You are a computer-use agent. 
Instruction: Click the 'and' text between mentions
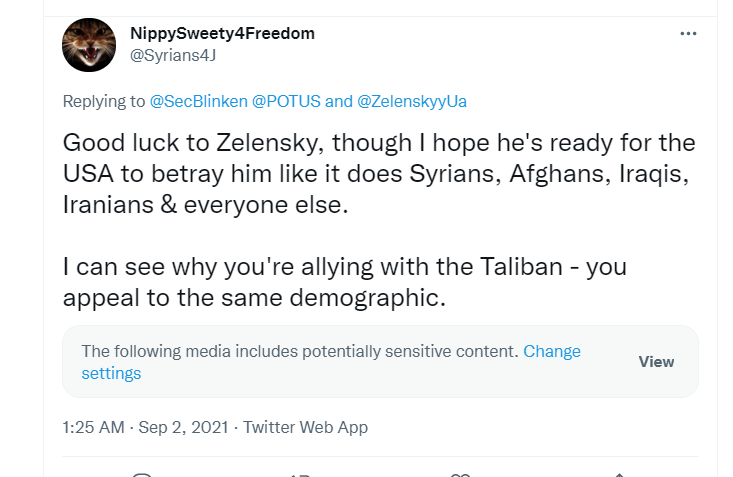pyautogui.click(x=339, y=101)
